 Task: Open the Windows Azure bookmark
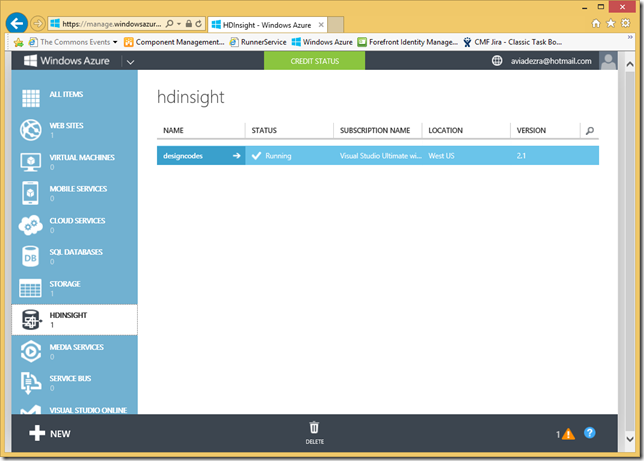tap(322, 42)
